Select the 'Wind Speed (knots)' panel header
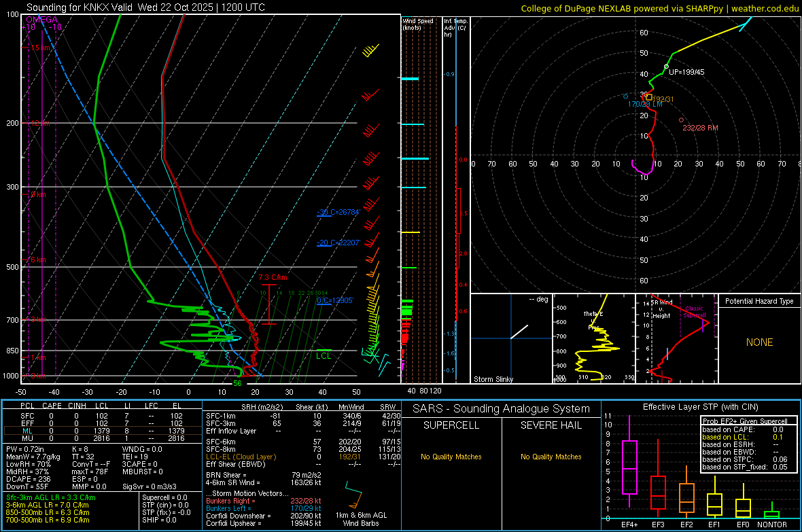The image size is (802, 532). (418, 24)
